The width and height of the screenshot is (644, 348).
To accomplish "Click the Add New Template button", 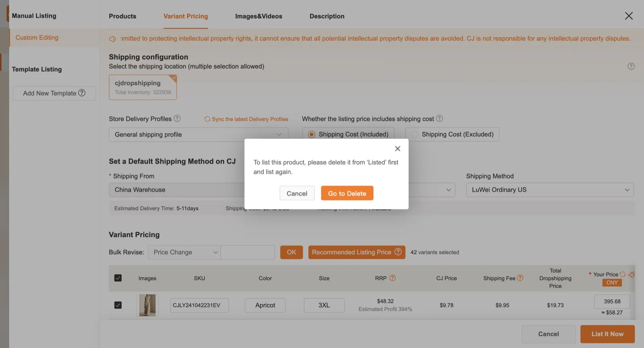I will pos(54,93).
